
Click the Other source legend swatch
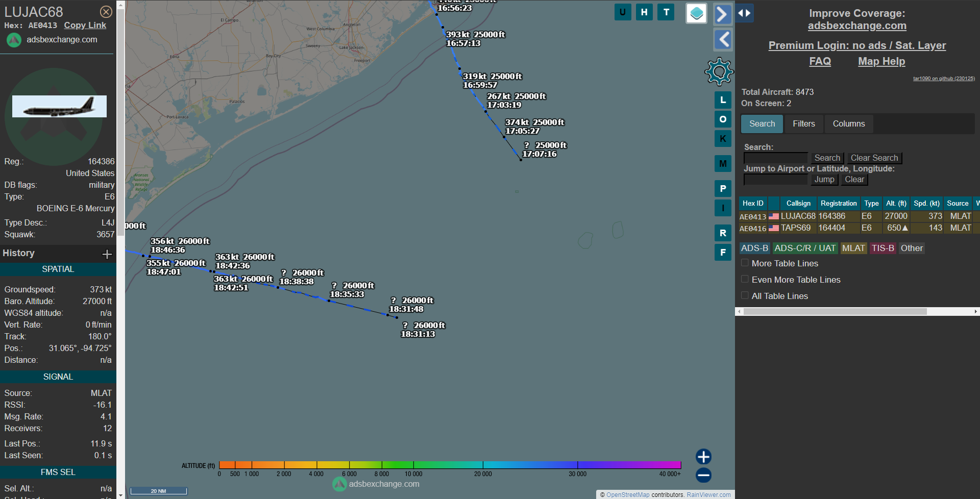[x=912, y=248]
